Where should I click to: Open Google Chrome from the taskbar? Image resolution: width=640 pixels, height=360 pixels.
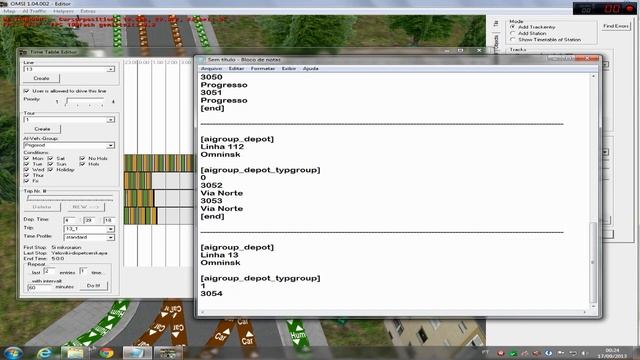[106, 353]
